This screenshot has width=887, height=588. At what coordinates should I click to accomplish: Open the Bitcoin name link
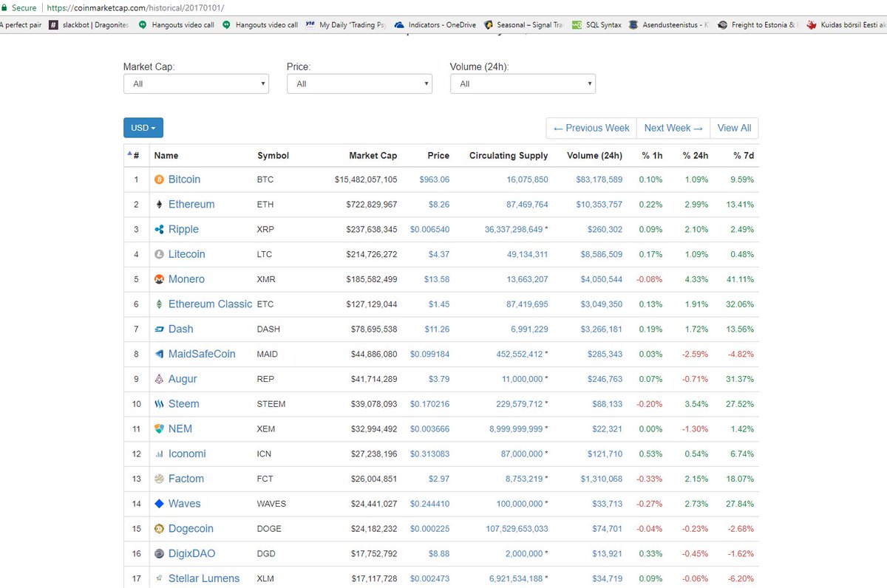(184, 180)
